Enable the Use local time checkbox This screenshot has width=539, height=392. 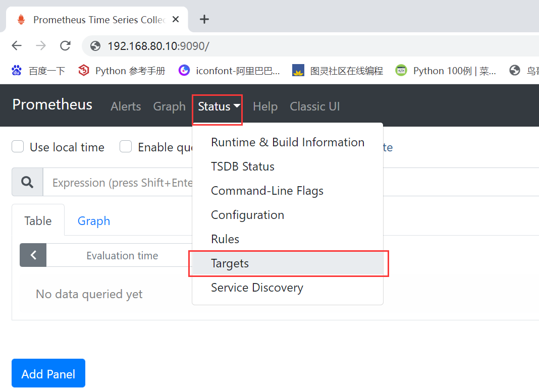pyautogui.click(x=18, y=146)
